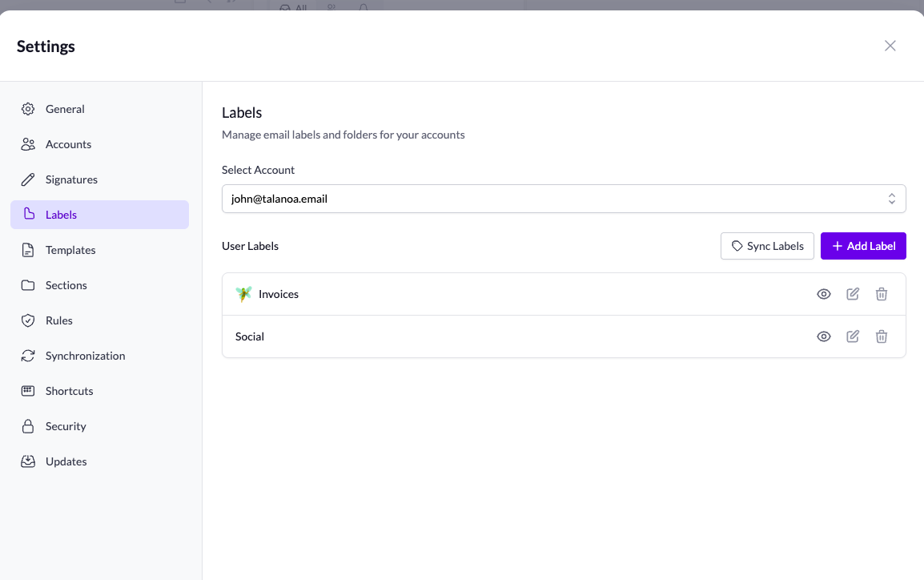Open the Sections settings page
Viewport: 924px width, 580px height.
pyautogui.click(x=65, y=284)
